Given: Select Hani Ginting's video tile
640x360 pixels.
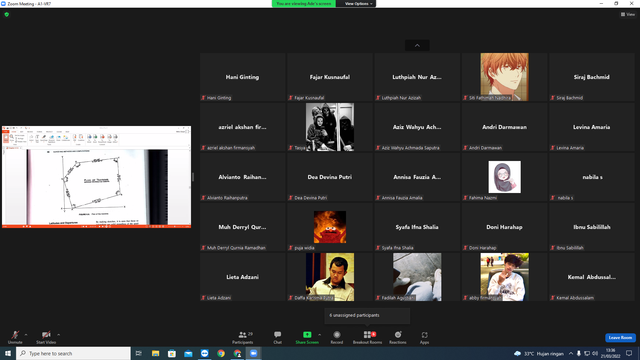Looking at the screenshot, I should [242, 77].
